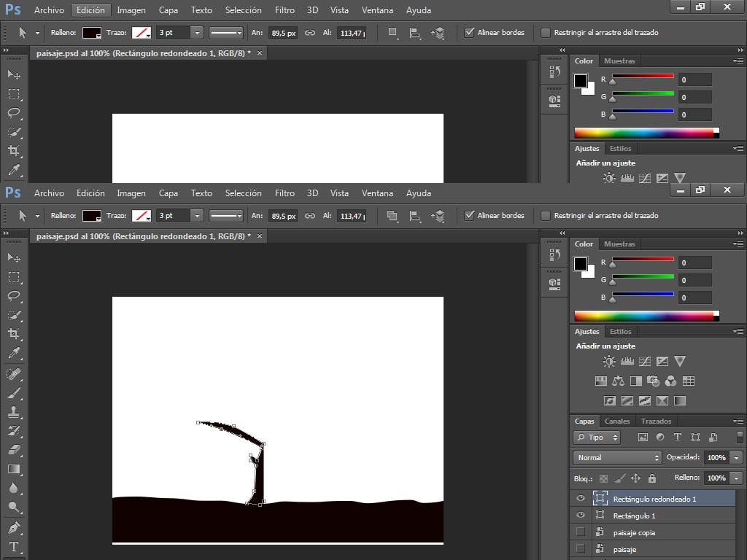This screenshot has height=560, width=747.
Task: Open the Tipo layer filter dropdown
Action: pyautogui.click(x=597, y=437)
